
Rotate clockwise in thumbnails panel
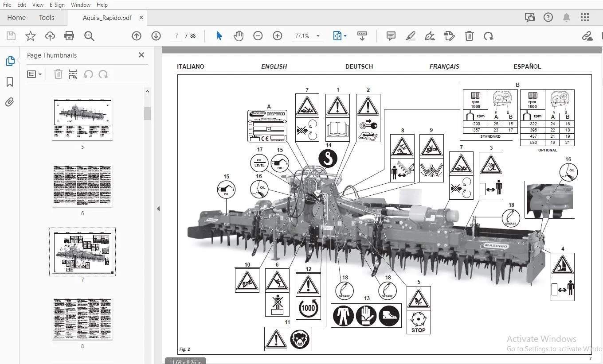(x=103, y=74)
